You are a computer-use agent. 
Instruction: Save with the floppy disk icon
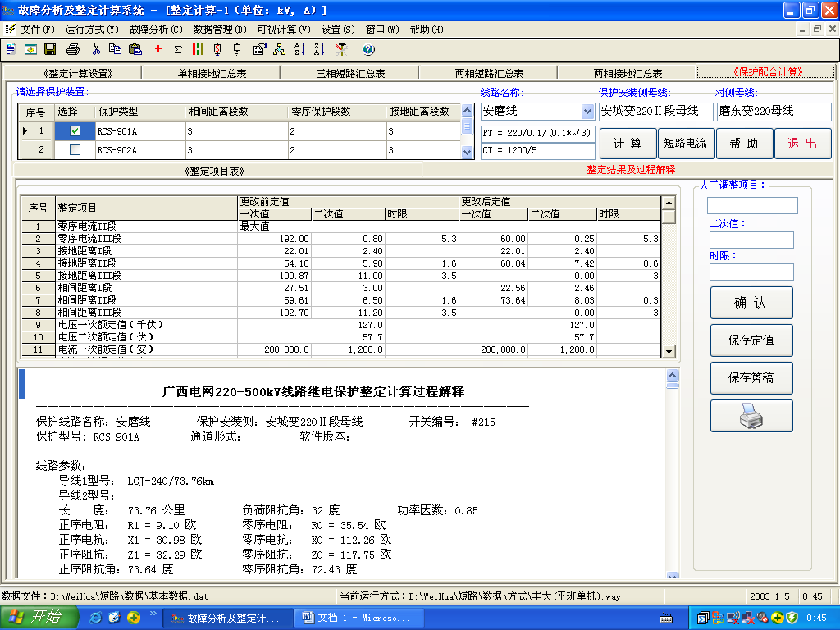(x=50, y=50)
